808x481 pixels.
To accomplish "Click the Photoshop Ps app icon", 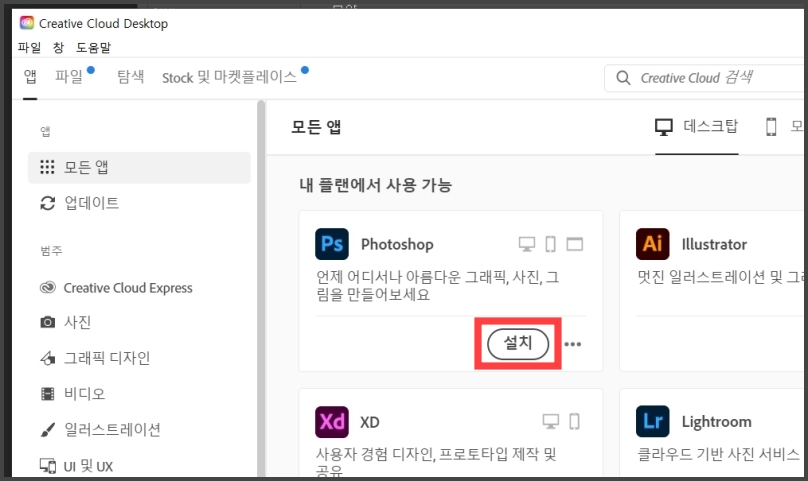I will [332, 244].
